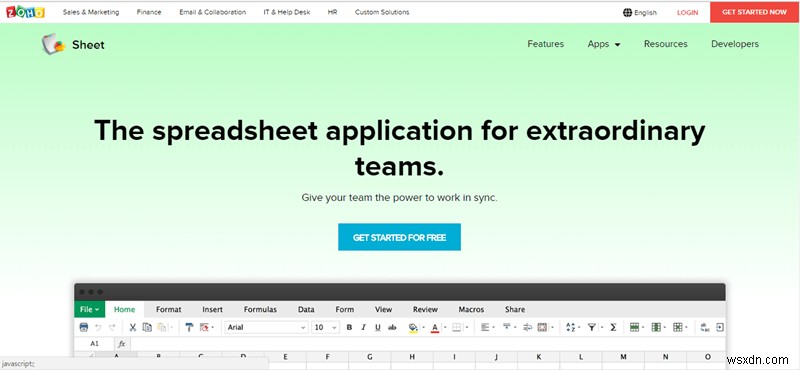Open the Formulas tab
Screen dimensions: 800x370
tap(260, 309)
